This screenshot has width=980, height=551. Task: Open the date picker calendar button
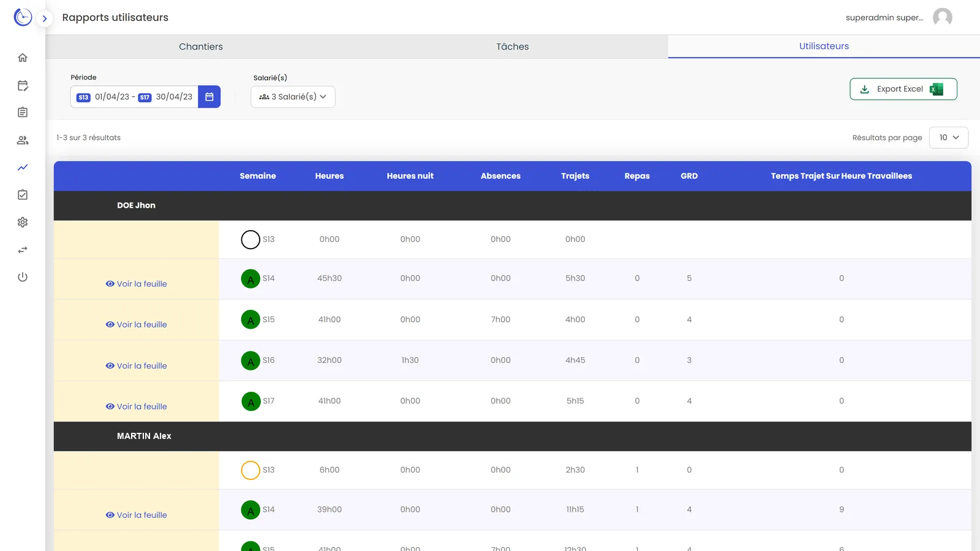point(209,97)
